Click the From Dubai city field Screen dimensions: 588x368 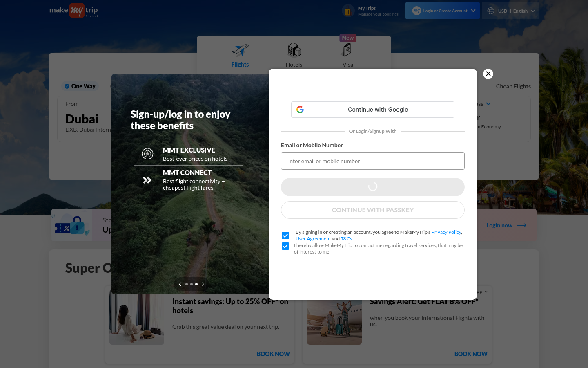[84, 119]
